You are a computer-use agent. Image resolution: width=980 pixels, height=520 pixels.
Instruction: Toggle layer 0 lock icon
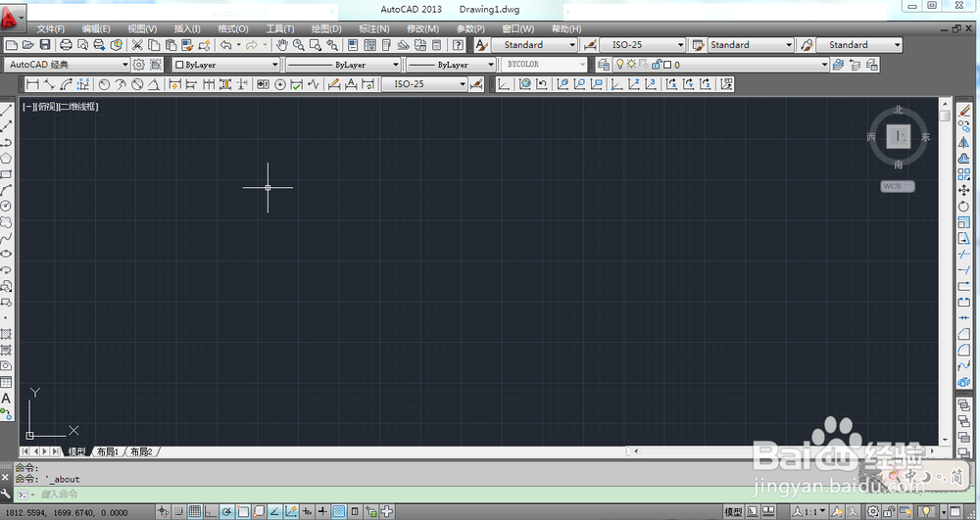click(657, 65)
